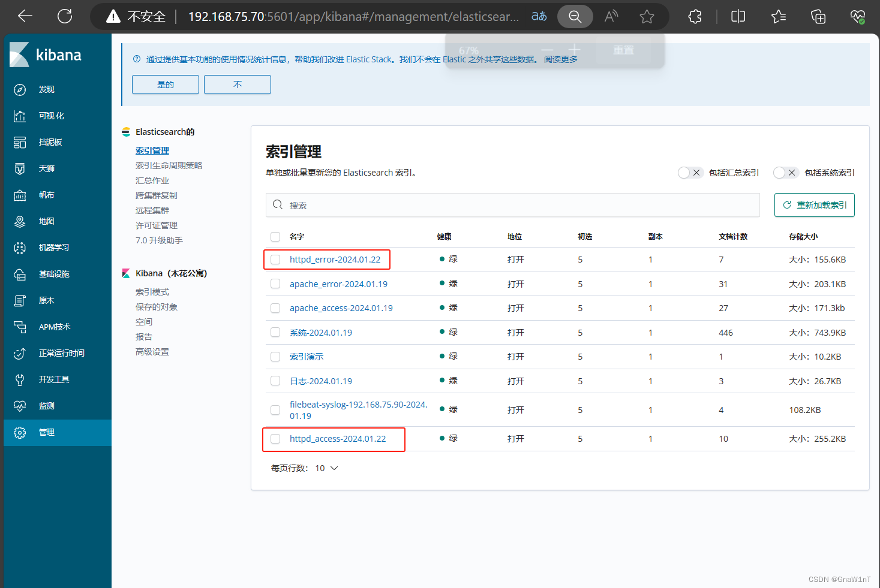880x588 pixels.
Task: Open the Uptime (正常运行时间) icon
Action: pyautogui.click(x=20, y=353)
